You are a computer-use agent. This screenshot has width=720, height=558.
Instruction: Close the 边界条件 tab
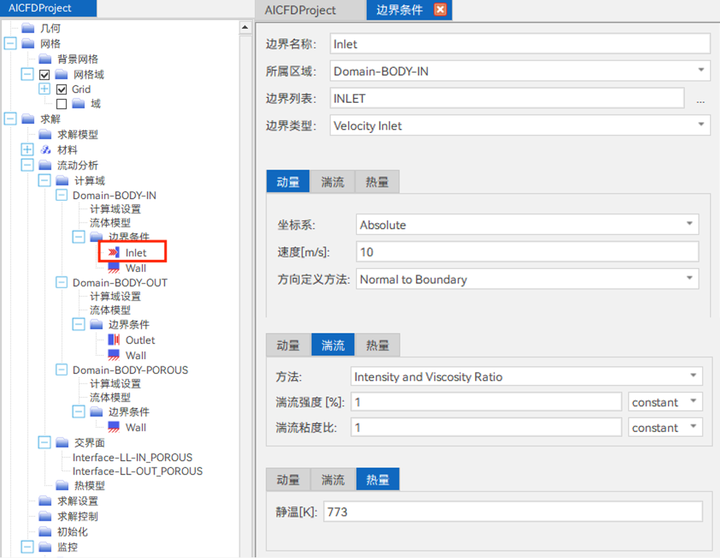(x=440, y=10)
